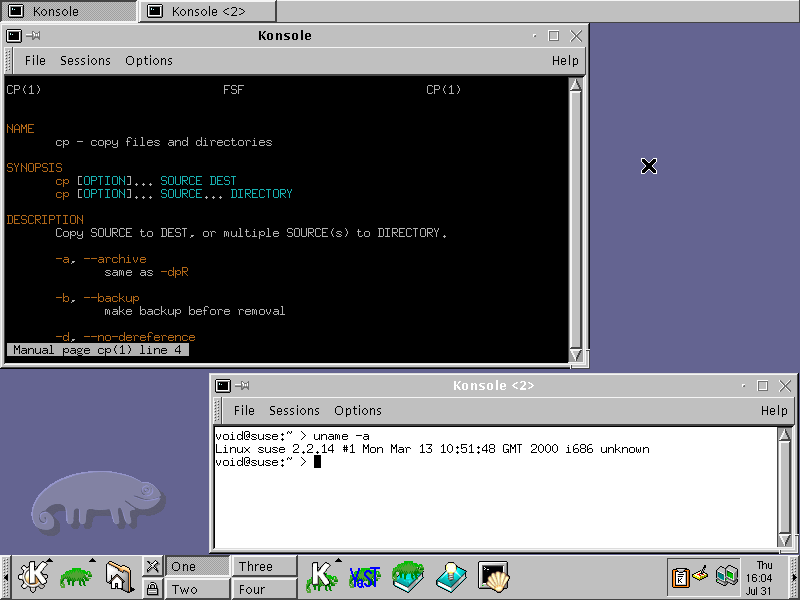Open the home directory folder icon

pos(119,577)
